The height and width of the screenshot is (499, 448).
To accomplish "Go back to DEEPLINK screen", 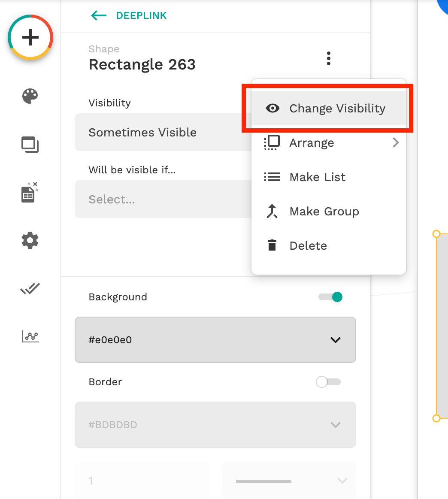I will pyautogui.click(x=129, y=16).
